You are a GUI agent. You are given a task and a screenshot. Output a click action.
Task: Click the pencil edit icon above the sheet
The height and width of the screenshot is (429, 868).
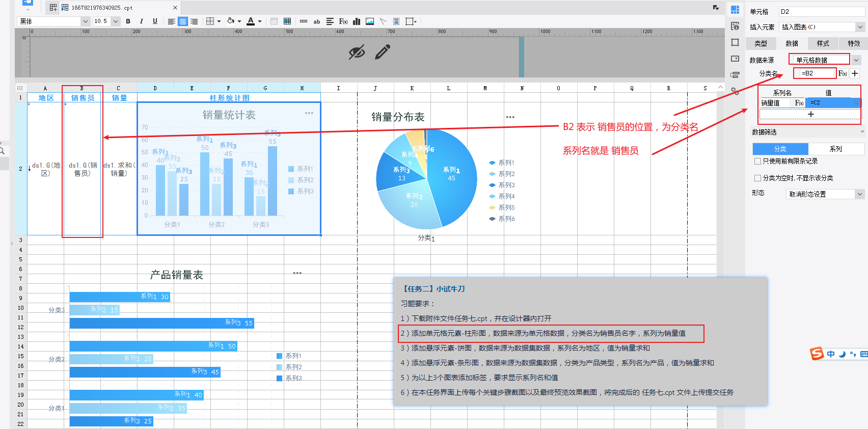pos(382,52)
